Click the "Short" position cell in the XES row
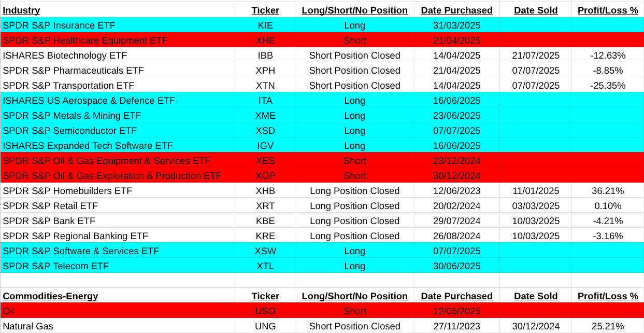The width and height of the screenshot is (644, 333). pos(354,161)
